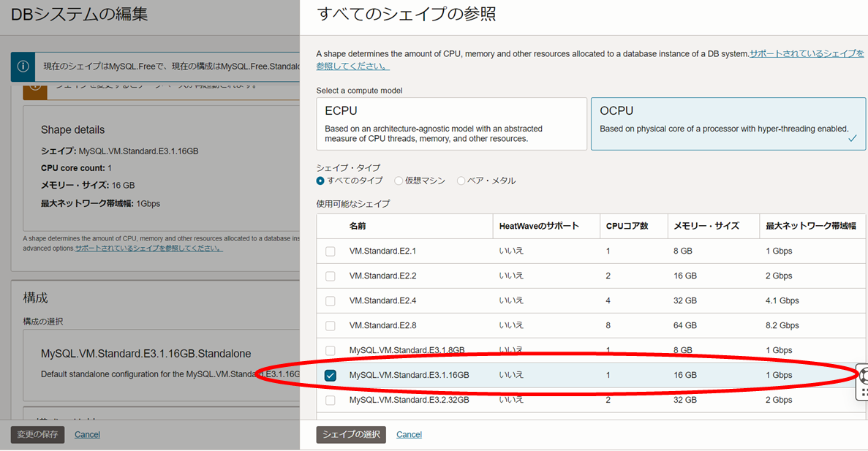Uncheck the MySQL.VM.Standard.E3.1.16GB row checkbox
This screenshot has height=451, width=868.
[331, 376]
